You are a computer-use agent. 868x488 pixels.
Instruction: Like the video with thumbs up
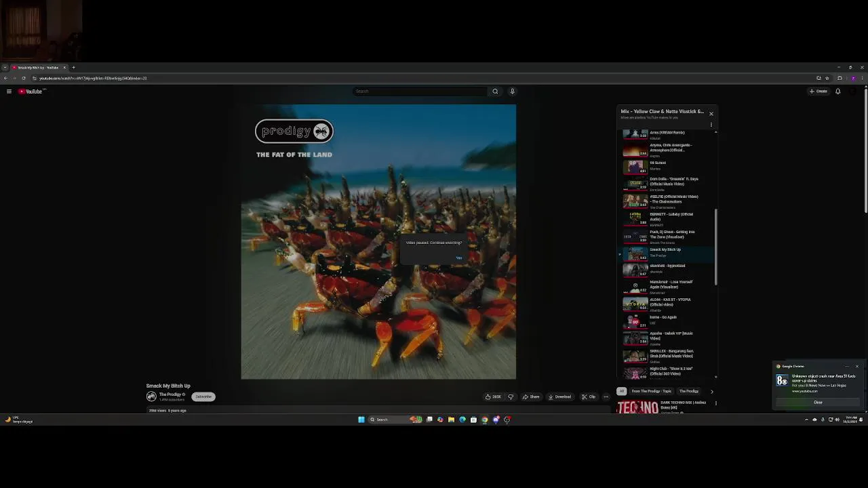pos(493,397)
